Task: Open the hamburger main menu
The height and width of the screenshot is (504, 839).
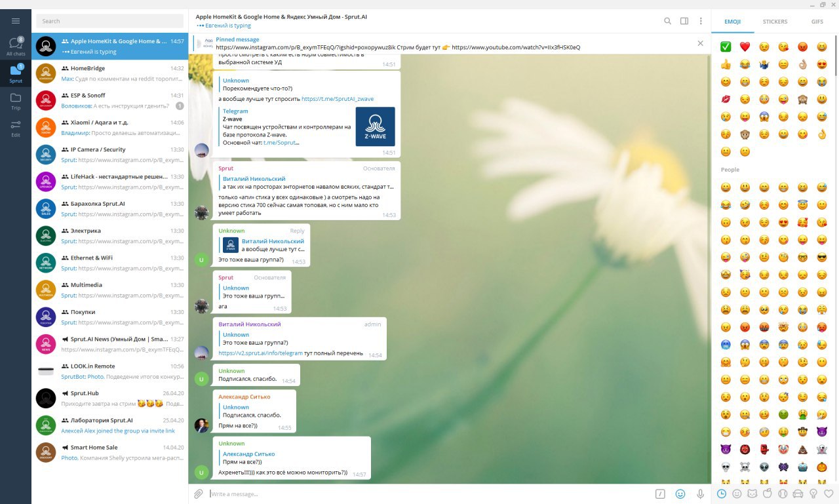Action: 16,21
